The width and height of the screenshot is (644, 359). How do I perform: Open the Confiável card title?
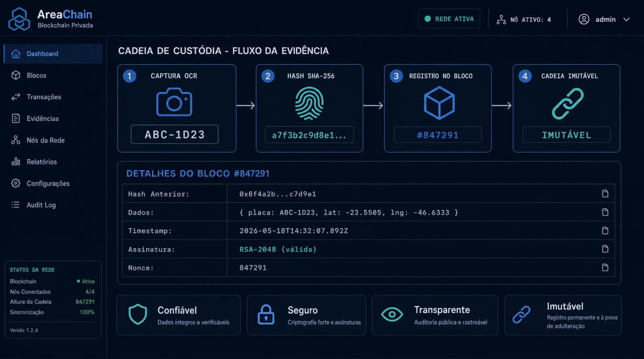pyautogui.click(x=177, y=310)
